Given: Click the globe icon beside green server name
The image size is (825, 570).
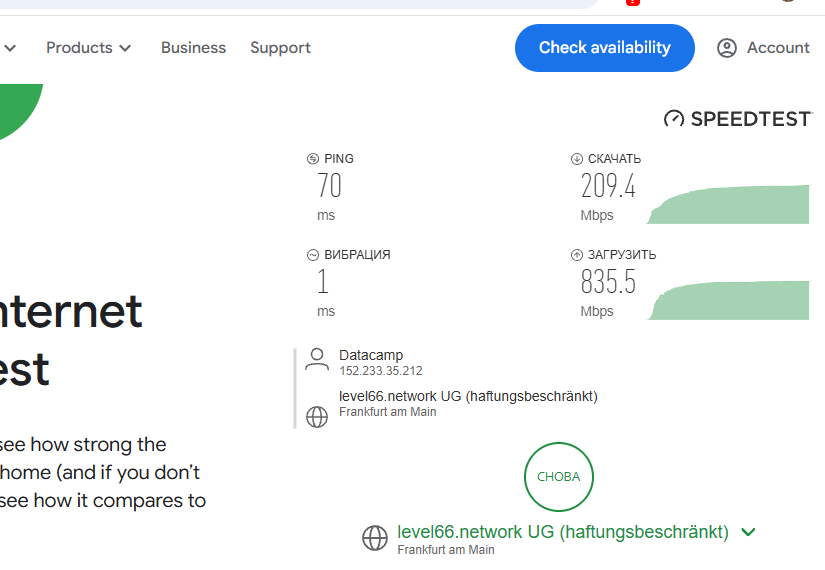Looking at the screenshot, I should click(x=375, y=538).
